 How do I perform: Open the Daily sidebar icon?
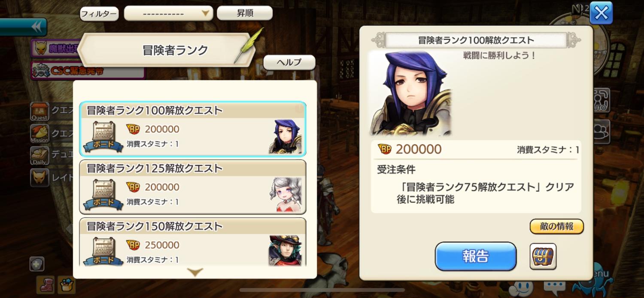click(x=39, y=156)
